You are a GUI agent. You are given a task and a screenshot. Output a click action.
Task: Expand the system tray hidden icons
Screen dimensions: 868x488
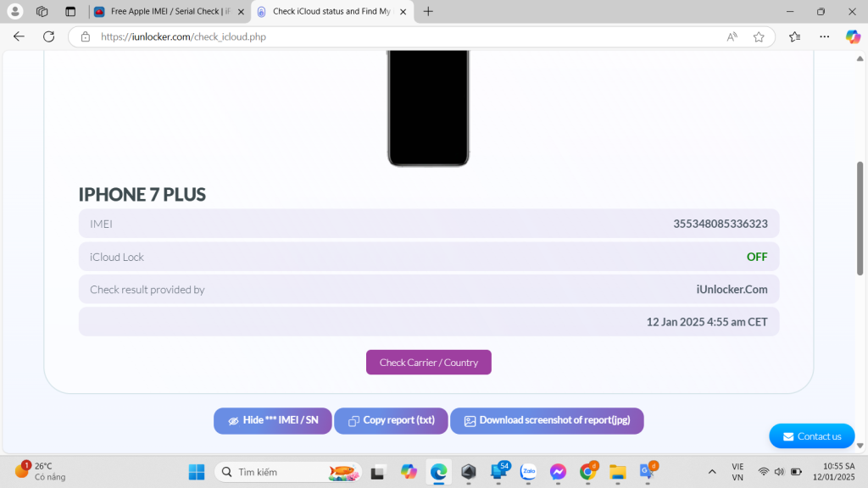coord(712,471)
